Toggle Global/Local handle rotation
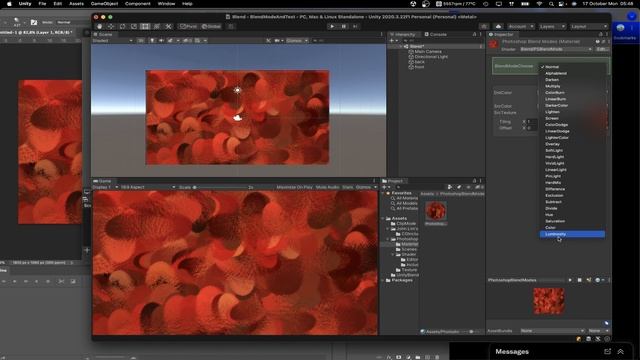Image resolution: width=640 pixels, height=360 pixels. (211, 26)
